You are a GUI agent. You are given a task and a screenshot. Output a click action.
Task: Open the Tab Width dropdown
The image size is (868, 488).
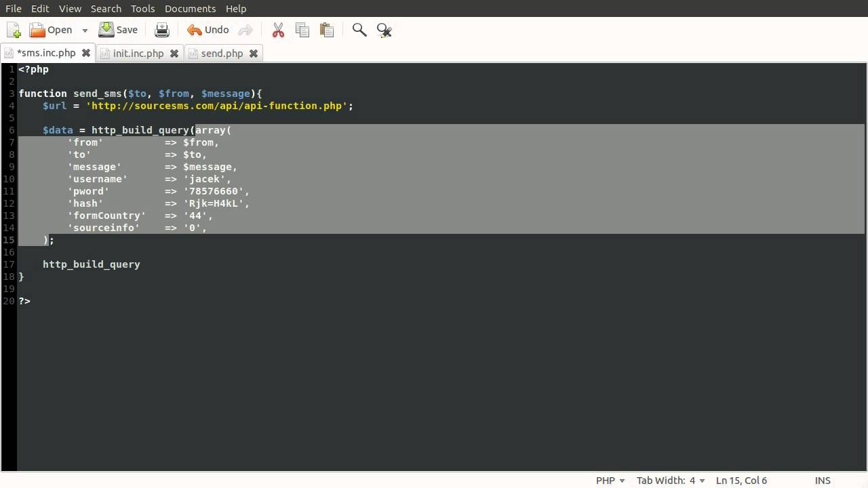pos(670,480)
